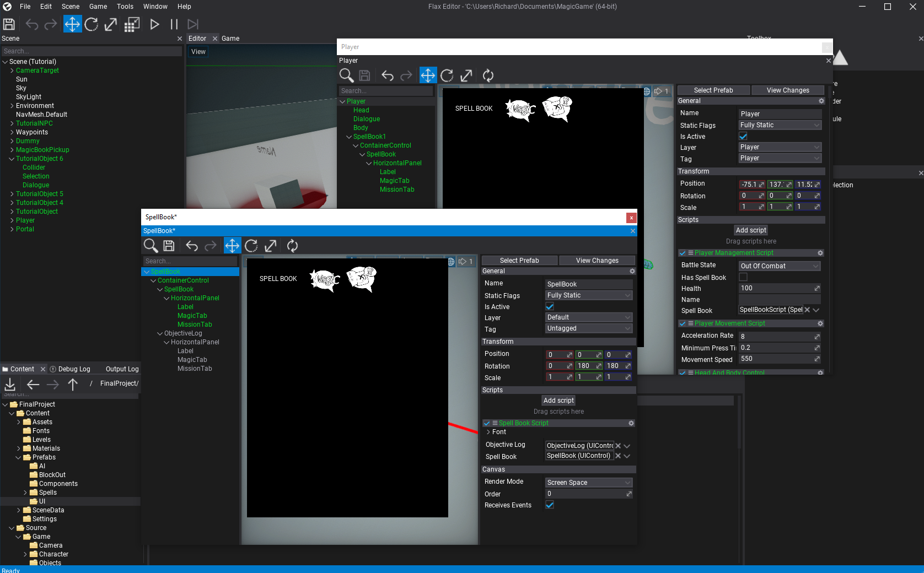This screenshot has height=573, width=924.
Task: Click the import icon in the Content panel
Action: pyautogui.click(x=10, y=385)
